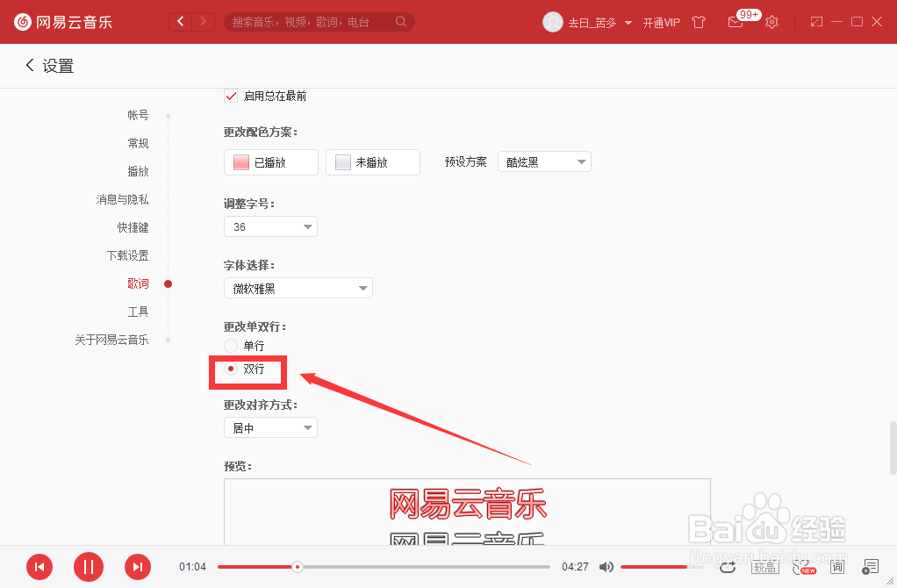Jump to 歌词 settings section

click(x=138, y=283)
